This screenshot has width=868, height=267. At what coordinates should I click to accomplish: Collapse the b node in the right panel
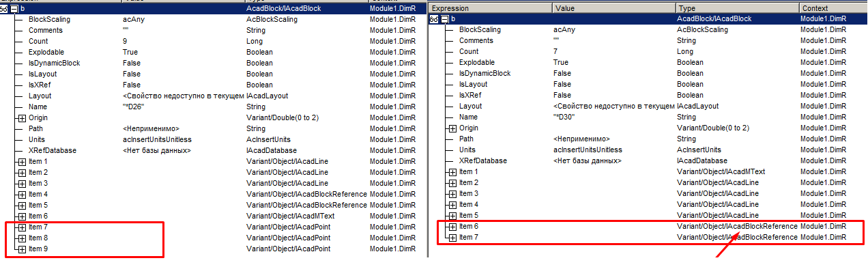point(445,19)
